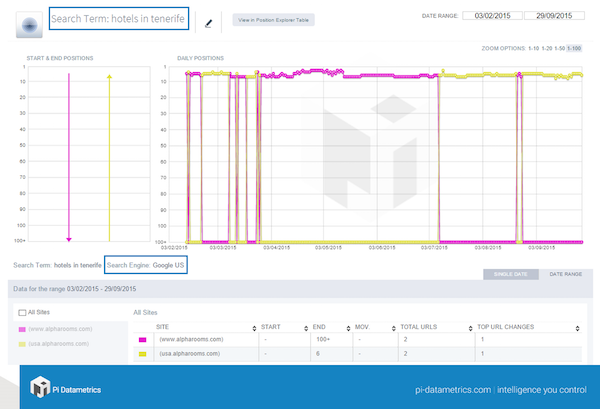The width and height of the screenshot is (600, 409).
Task: Click the (usa.alpharooms.com) table cell
Action: click(x=189, y=354)
